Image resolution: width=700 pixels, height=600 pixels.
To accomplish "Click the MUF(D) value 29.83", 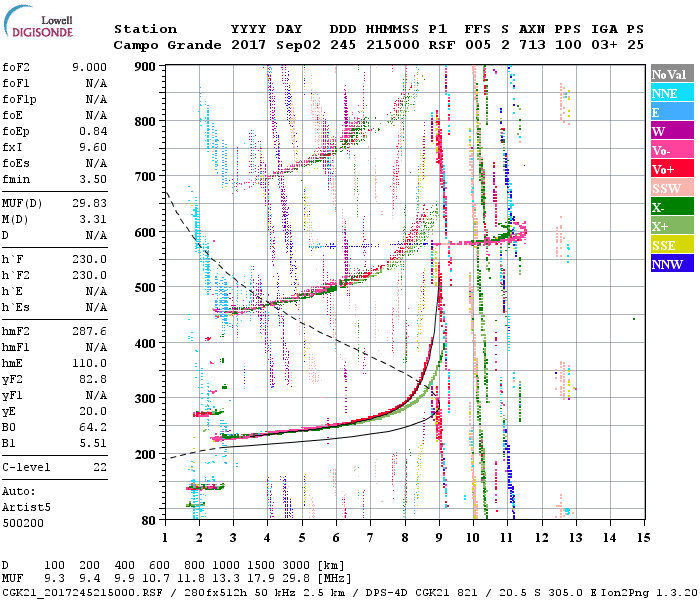I will [x=89, y=203].
